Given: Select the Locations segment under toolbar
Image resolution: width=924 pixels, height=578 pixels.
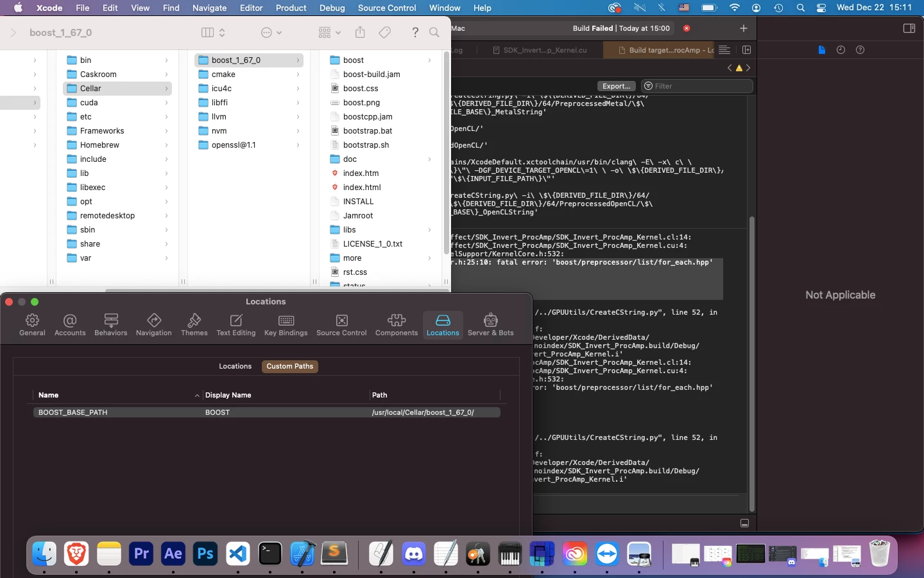Looking at the screenshot, I should coord(235,366).
